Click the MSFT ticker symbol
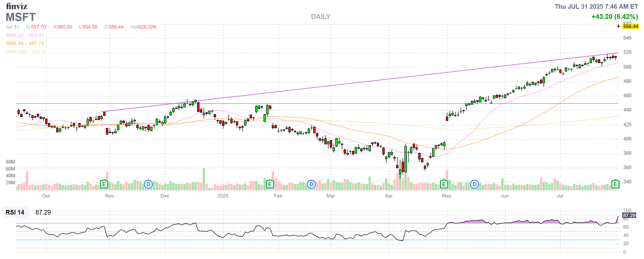The image size is (644, 259). (20, 17)
